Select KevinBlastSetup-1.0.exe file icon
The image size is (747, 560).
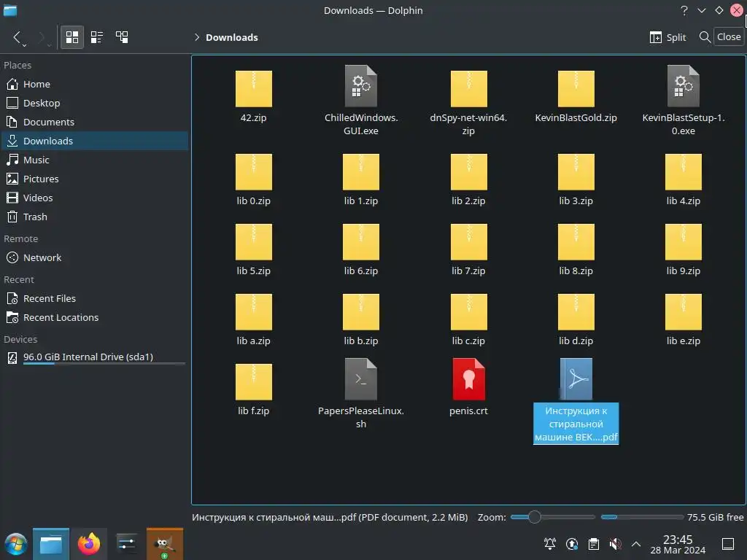click(683, 86)
